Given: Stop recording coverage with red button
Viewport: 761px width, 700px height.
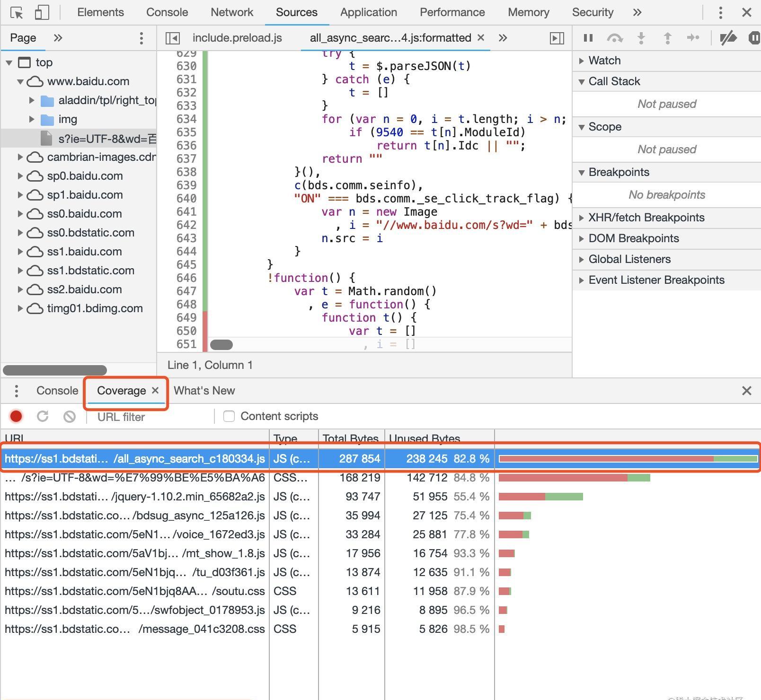Looking at the screenshot, I should point(16,416).
